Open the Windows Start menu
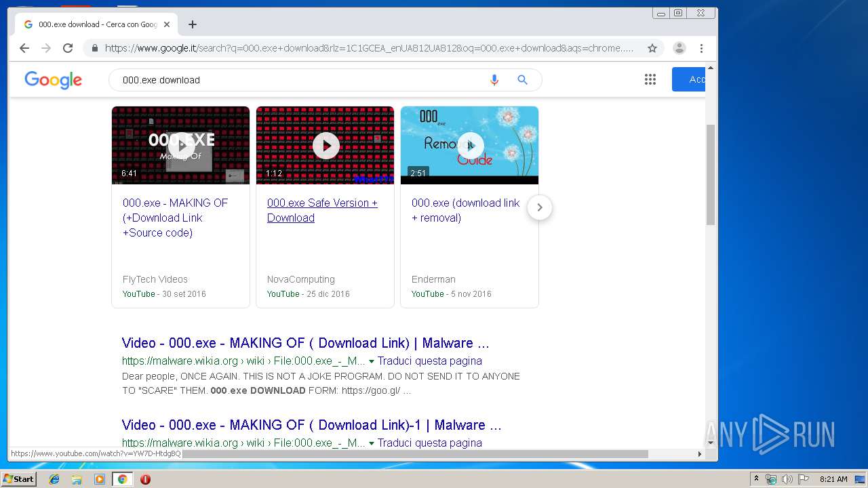 click(x=18, y=479)
